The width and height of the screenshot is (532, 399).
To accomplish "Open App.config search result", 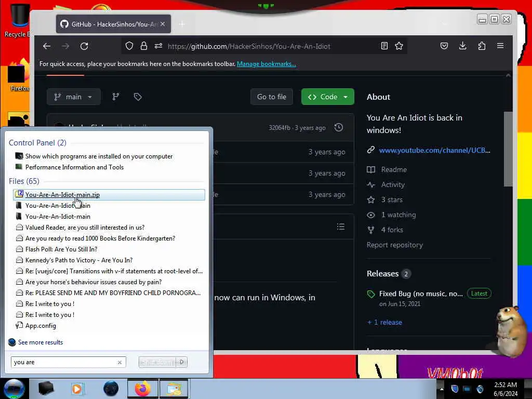I will pos(41,326).
